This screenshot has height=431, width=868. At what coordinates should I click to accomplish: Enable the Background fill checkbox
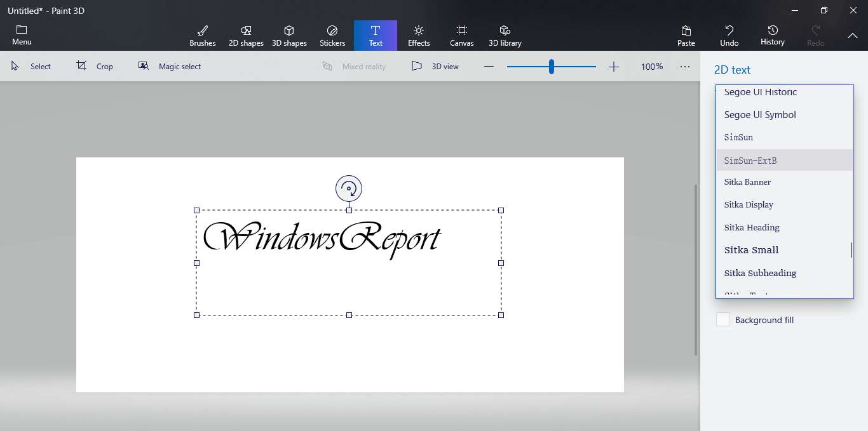click(x=723, y=320)
